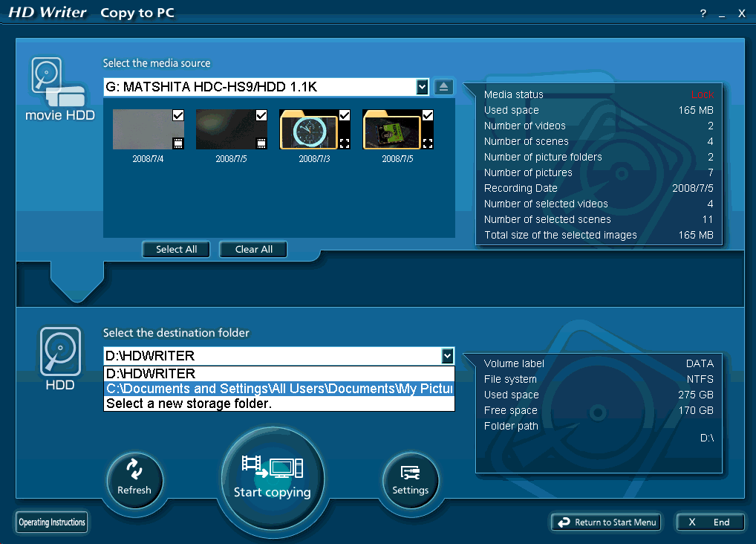Click the help question mark icon

click(703, 13)
